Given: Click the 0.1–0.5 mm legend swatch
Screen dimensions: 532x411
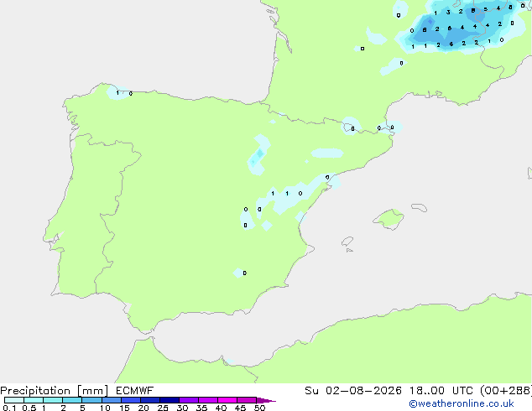Looking at the screenshot, I should click(x=14, y=400).
